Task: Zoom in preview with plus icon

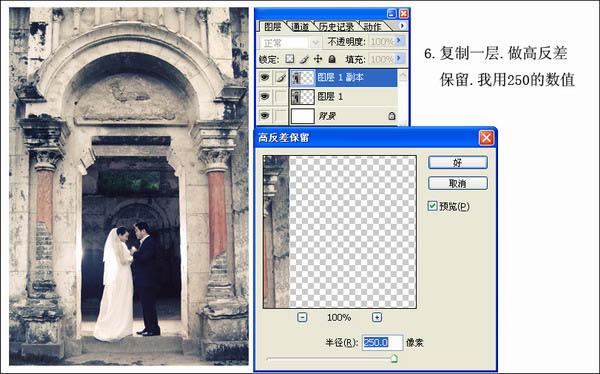Action: point(377,317)
